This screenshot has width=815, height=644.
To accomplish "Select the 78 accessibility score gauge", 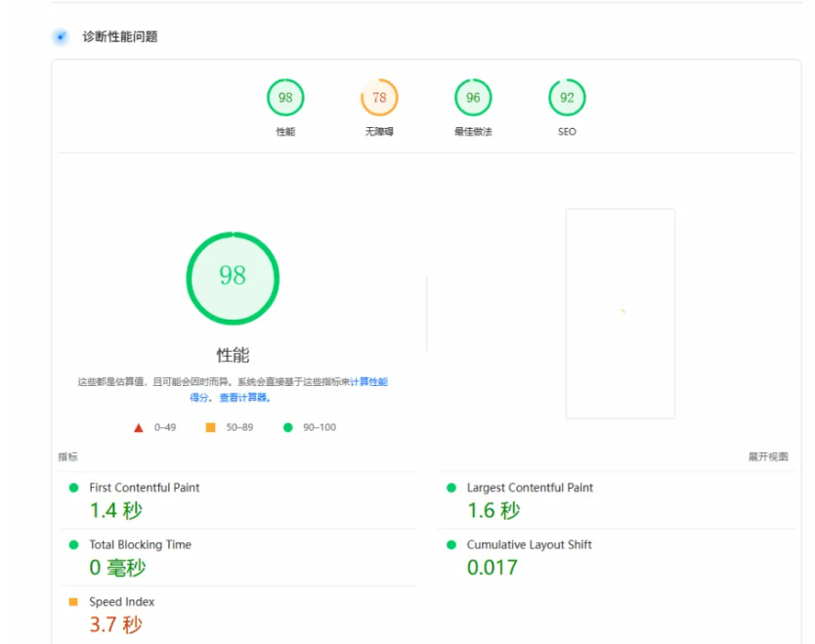I will 379,98.
